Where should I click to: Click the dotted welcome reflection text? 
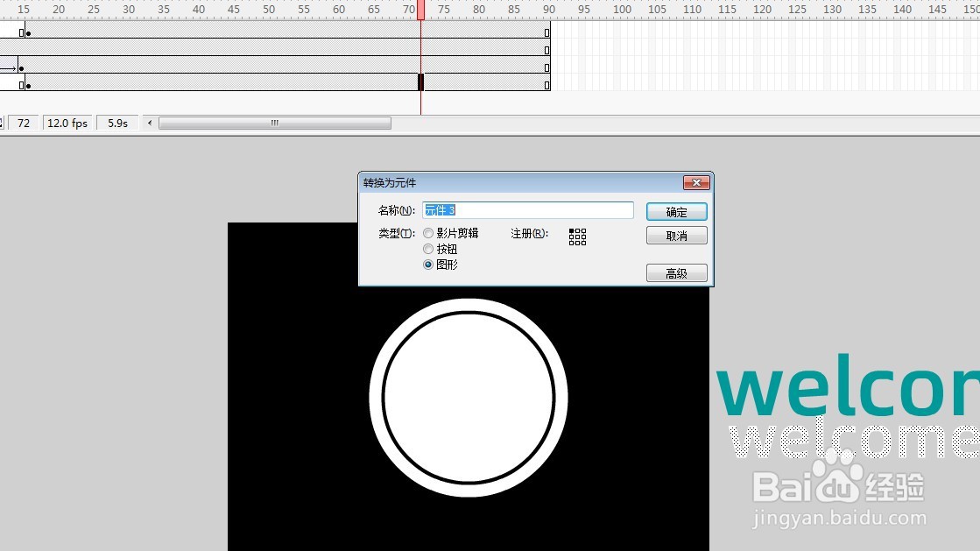pyautogui.click(x=855, y=440)
